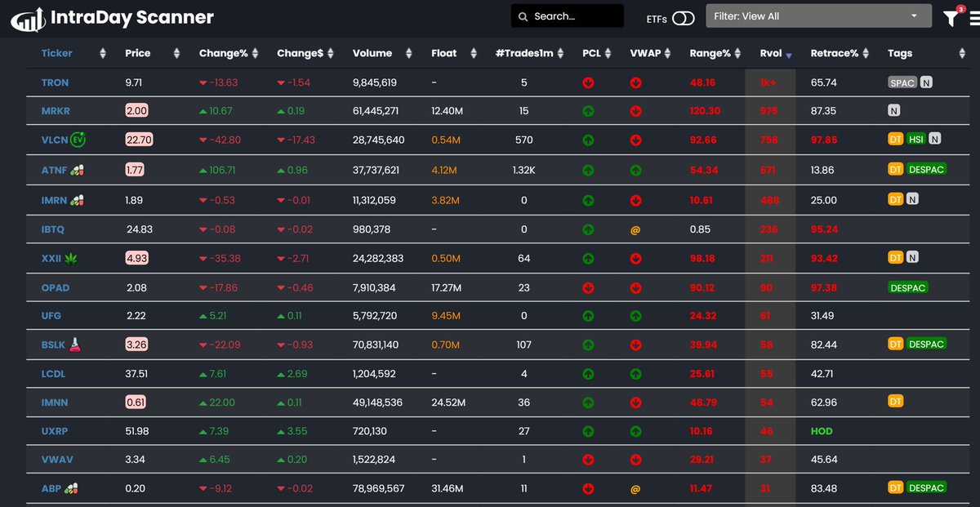The height and width of the screenshot is (507, 980).
Task: Click ABP's orange VWAP @ symbol
Action: coord(635,489)
